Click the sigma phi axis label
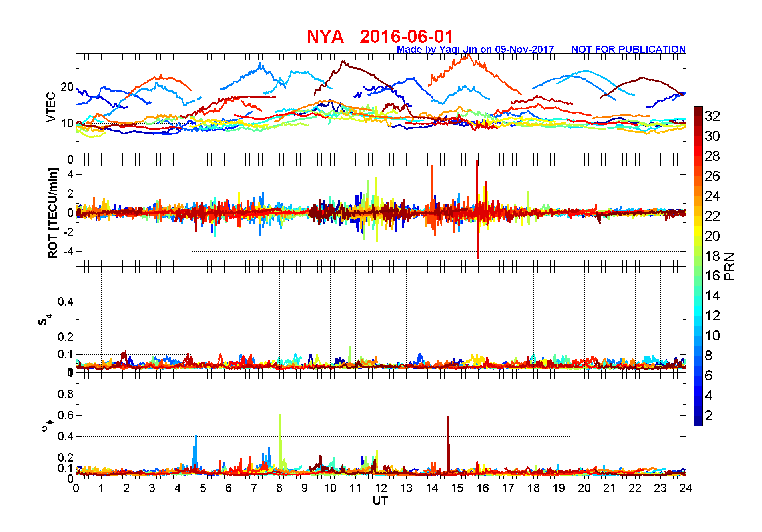 tap(47, 425)
